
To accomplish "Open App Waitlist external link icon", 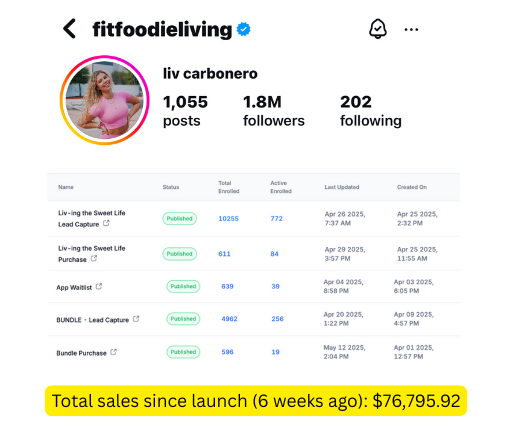I will point(99,286).
